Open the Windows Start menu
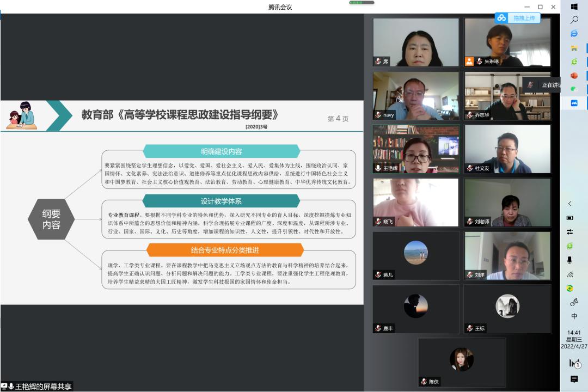The height and width of the screenshot is (392, 588). (574, 7)
